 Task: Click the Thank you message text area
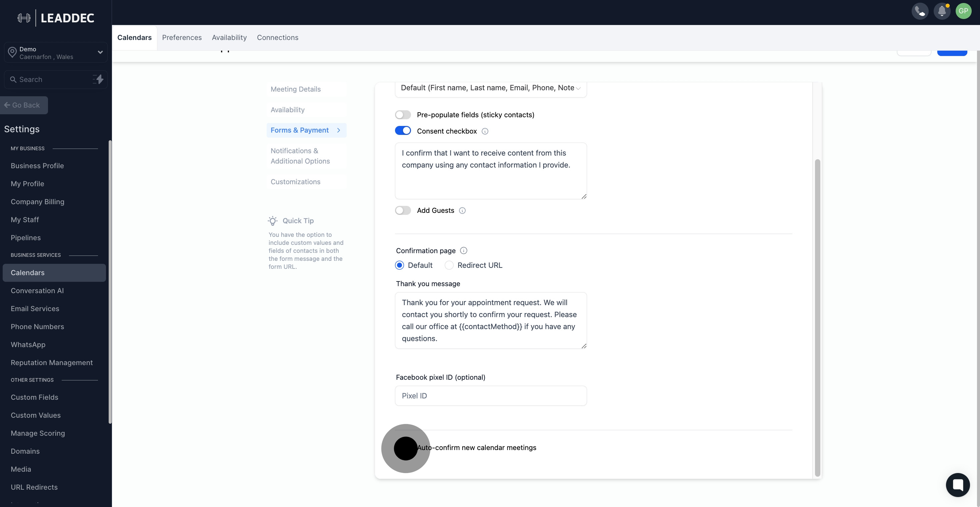490,321
